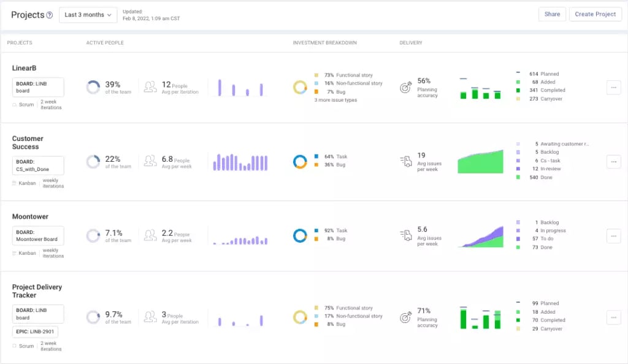Click the Share button
Viewport: 628px width, 364px height.
[552, 14]
